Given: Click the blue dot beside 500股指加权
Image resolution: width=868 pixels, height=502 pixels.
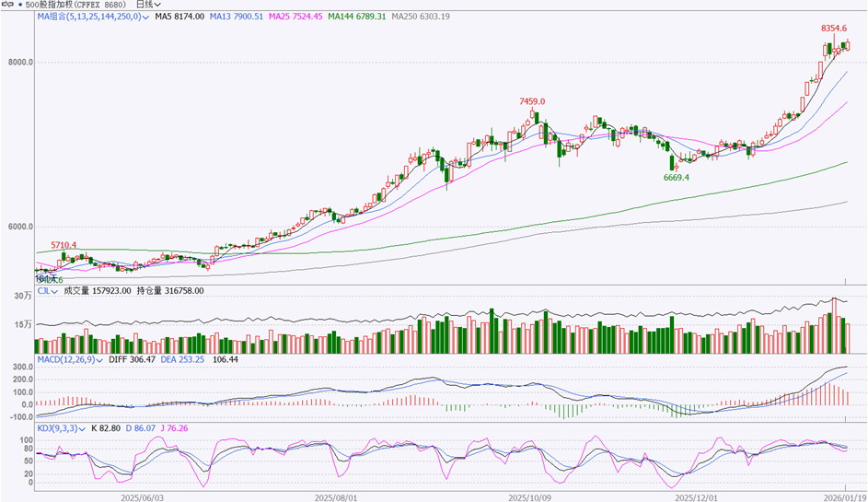Looking at the screenshot, I should (20, 5).
